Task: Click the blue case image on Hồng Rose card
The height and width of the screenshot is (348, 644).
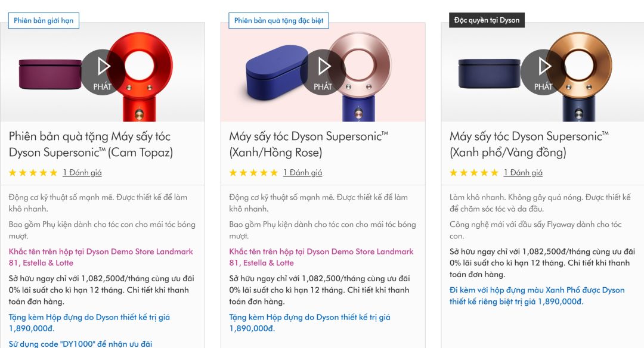Action: click(274, 73)
